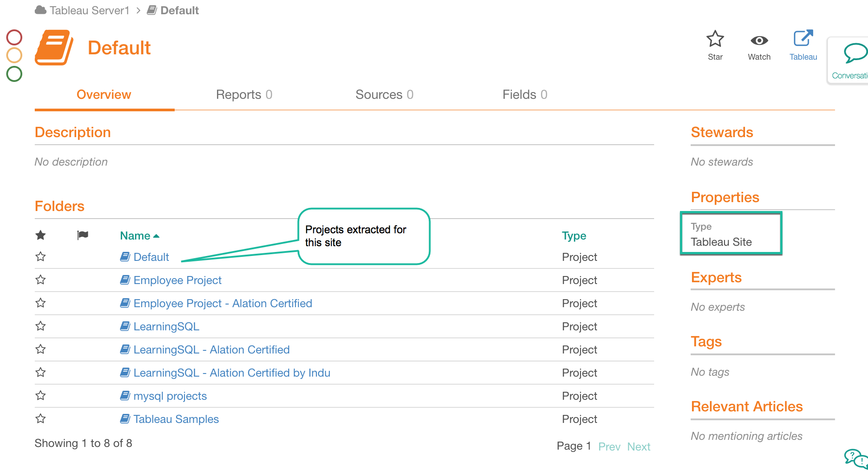Click the Tableau Server1 cloud icon

(41, 10)
